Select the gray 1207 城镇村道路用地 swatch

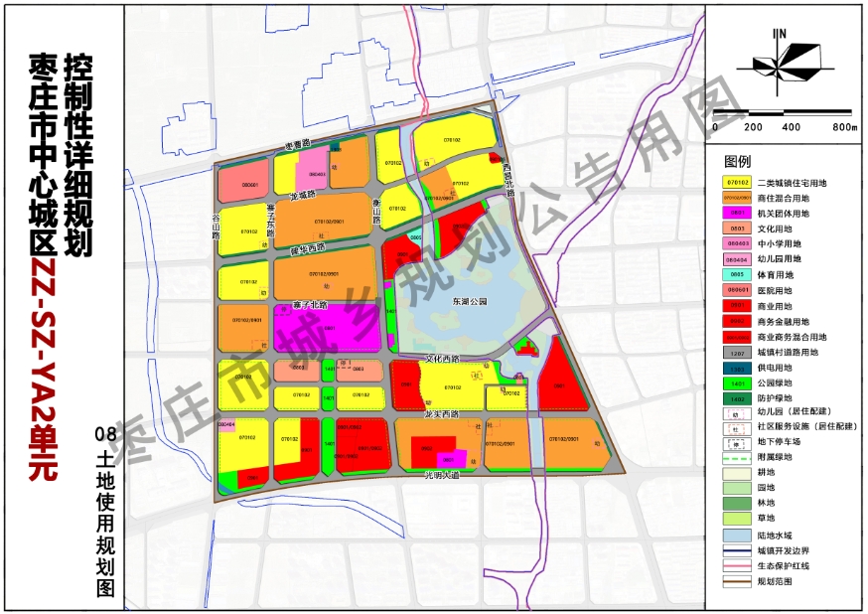point(736,351)
